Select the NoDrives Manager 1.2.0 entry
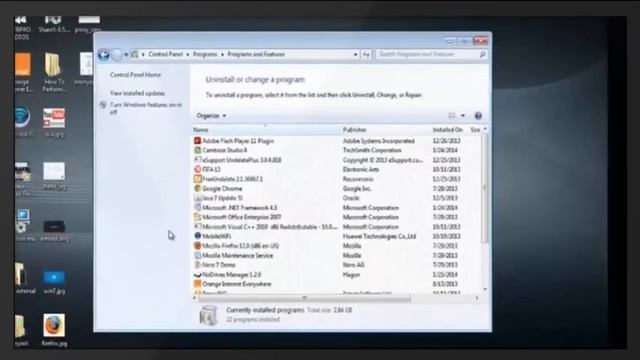The height and width of the screenshot is (360, 640). click(337, 275)
